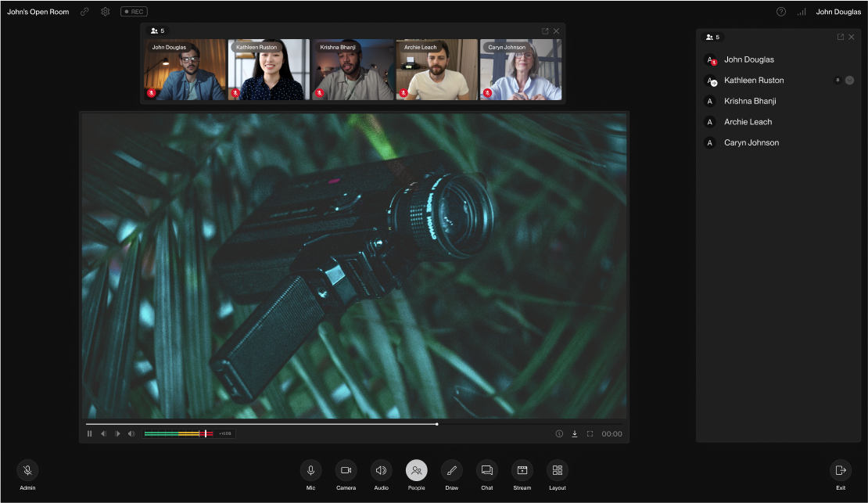The image size is (868, 503).
Task: Open the Audio settings menu
Action: [x=381, y=470]
